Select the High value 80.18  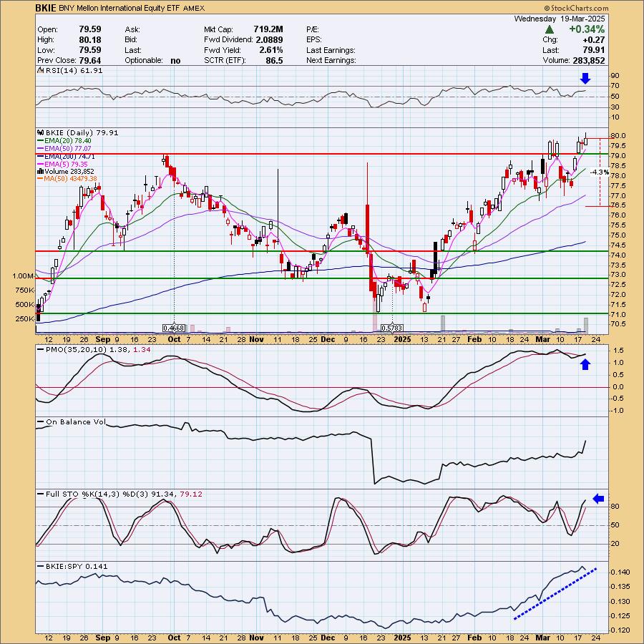[90, 40]
